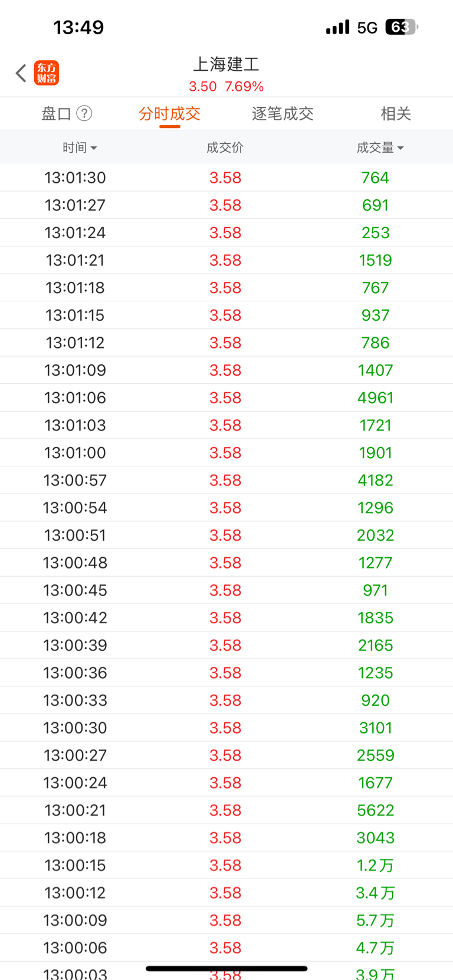Viewport: 453px width, 980px height.
Task: Tap the 13:00:21 row with volume 5622
Action: click(x=226, y=810)
